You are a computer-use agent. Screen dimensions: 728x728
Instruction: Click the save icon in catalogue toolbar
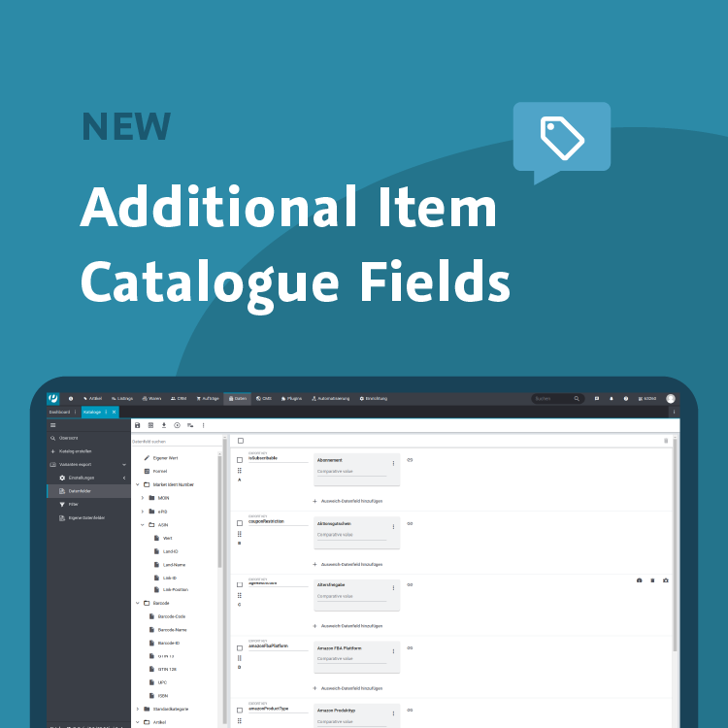coord(138,425)
